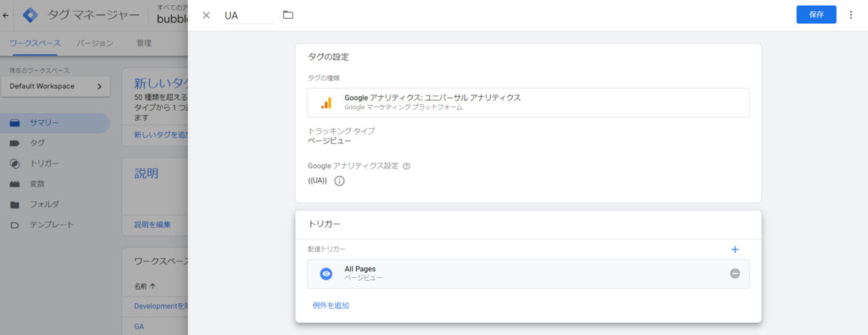Switch to the ワークスペース tab
The height and width of the screenshot is (335, 868).
[x=35, y=43]
